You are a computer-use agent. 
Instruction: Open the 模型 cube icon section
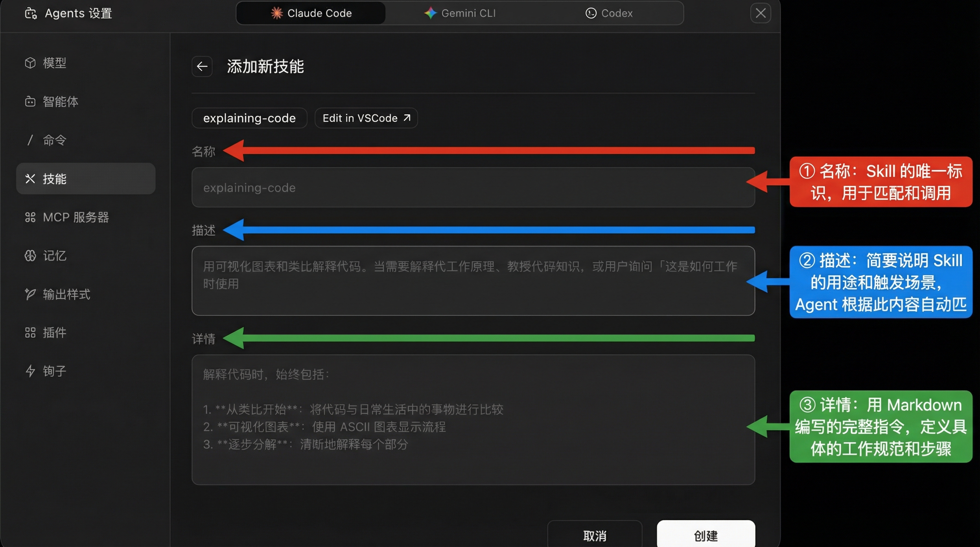point(30,63)
